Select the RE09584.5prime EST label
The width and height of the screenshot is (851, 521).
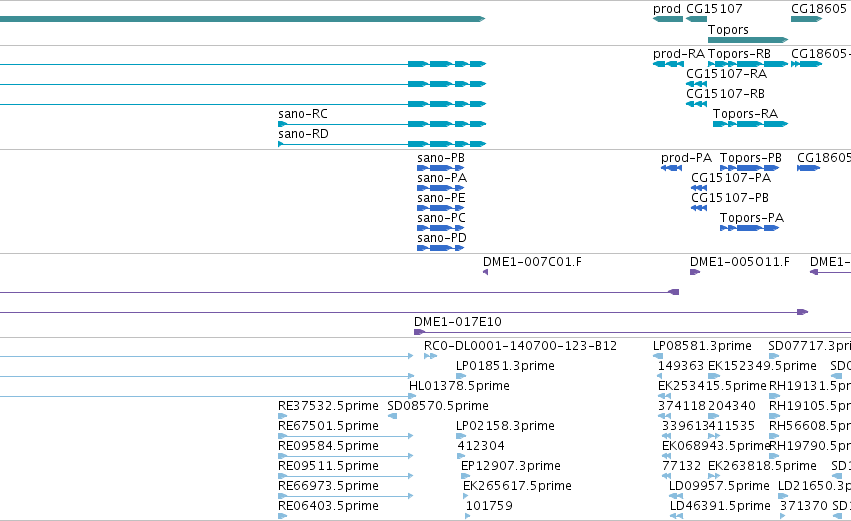[328, 447]
